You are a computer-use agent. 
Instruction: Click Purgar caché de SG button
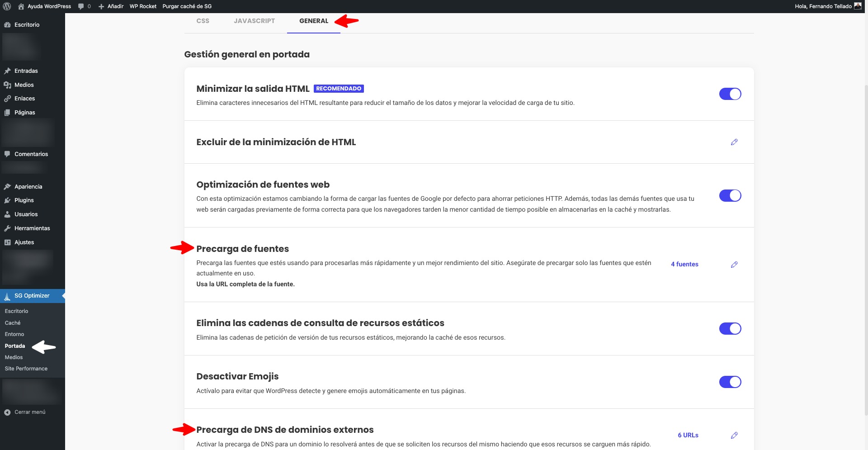pos(187,6)
